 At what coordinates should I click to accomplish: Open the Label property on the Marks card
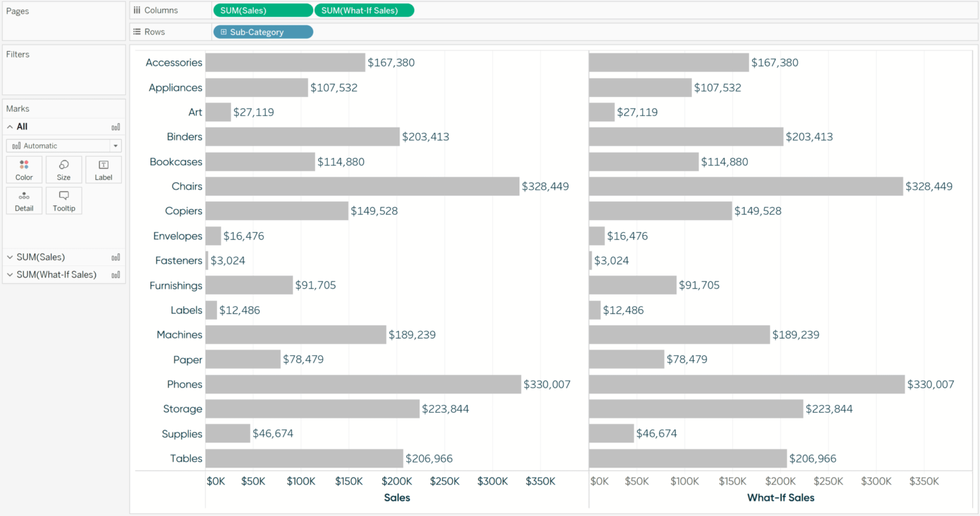coord(103,169)
